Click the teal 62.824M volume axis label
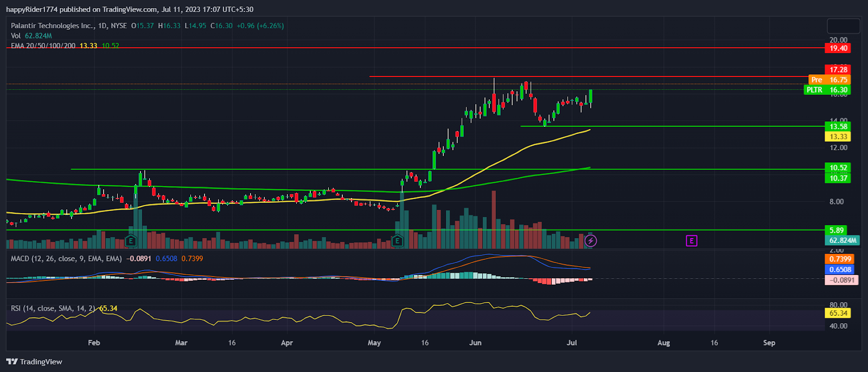This screenshot has width=868, height=372. click(x=842, y=240)
